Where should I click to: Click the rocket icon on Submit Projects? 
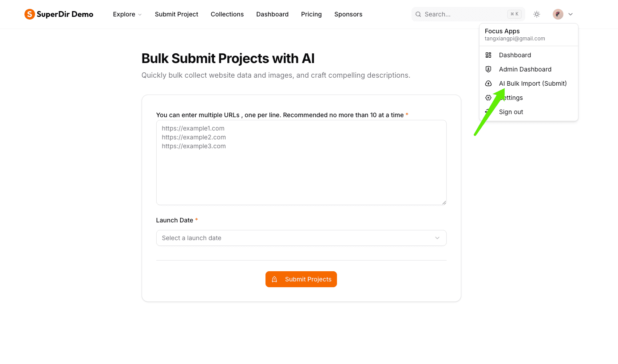point(274,279)
